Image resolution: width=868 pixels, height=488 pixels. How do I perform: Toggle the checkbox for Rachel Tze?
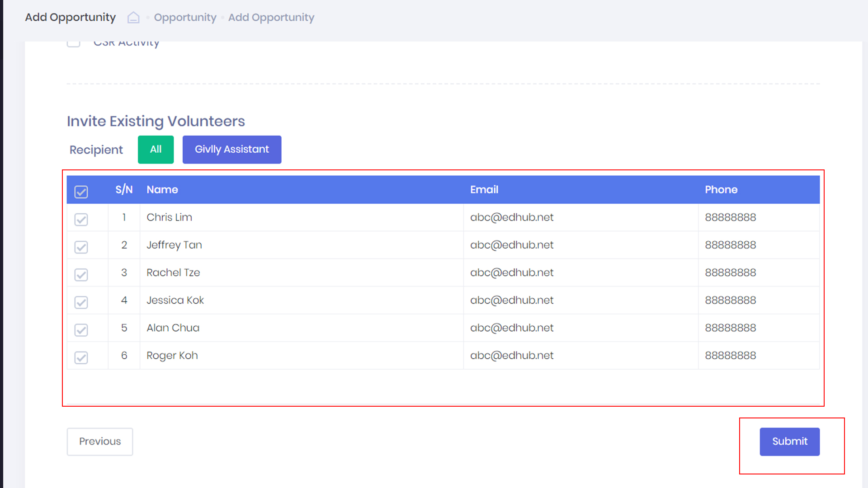click(81, 275)
